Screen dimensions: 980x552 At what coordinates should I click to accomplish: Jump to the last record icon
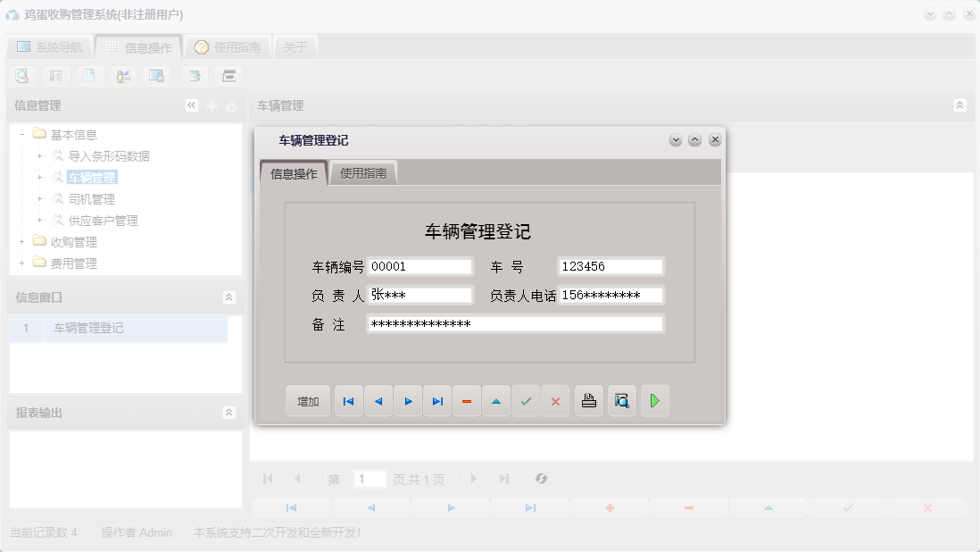[437, 400]
